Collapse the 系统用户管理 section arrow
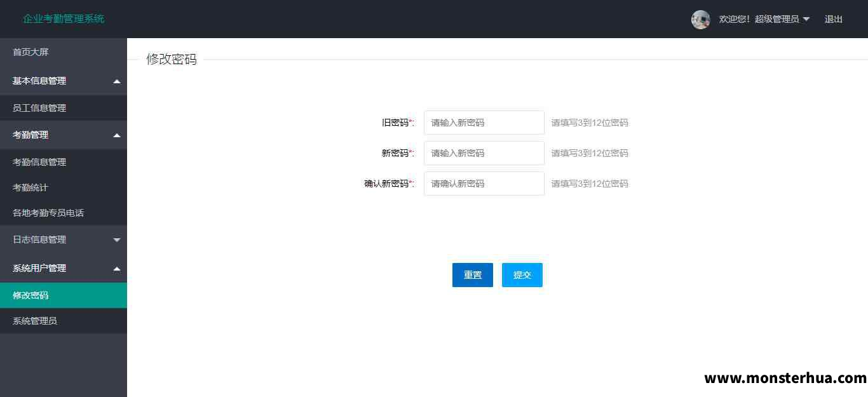This screenshot has width=868, height=397. (x=116, y=269)
